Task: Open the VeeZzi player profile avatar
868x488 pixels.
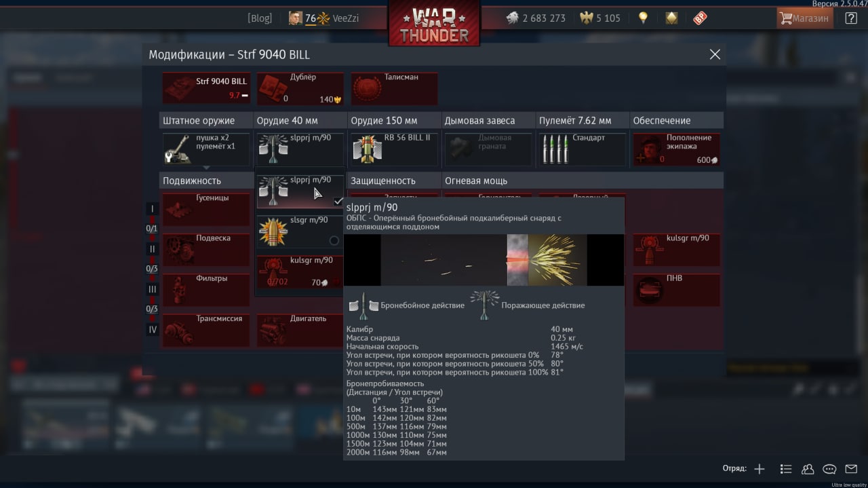Action: (x=295, y=18)
